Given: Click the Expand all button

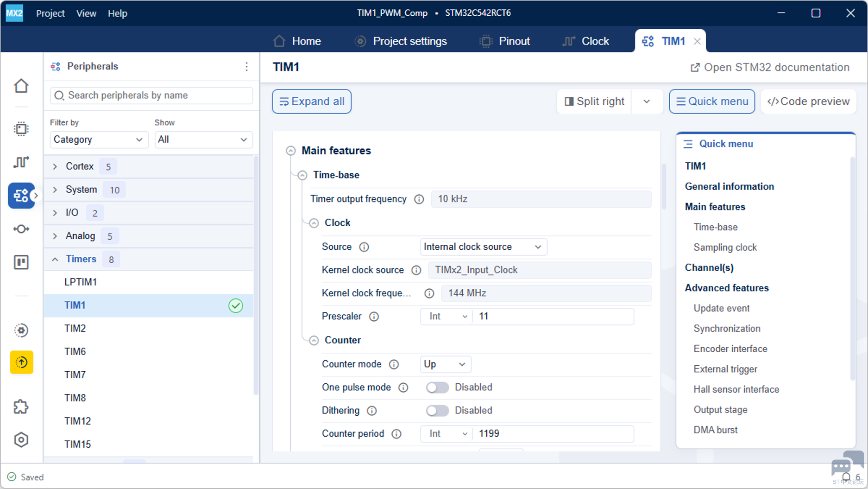Looking at the screenshot, I should pyautogui.click(x=312, y=102).
